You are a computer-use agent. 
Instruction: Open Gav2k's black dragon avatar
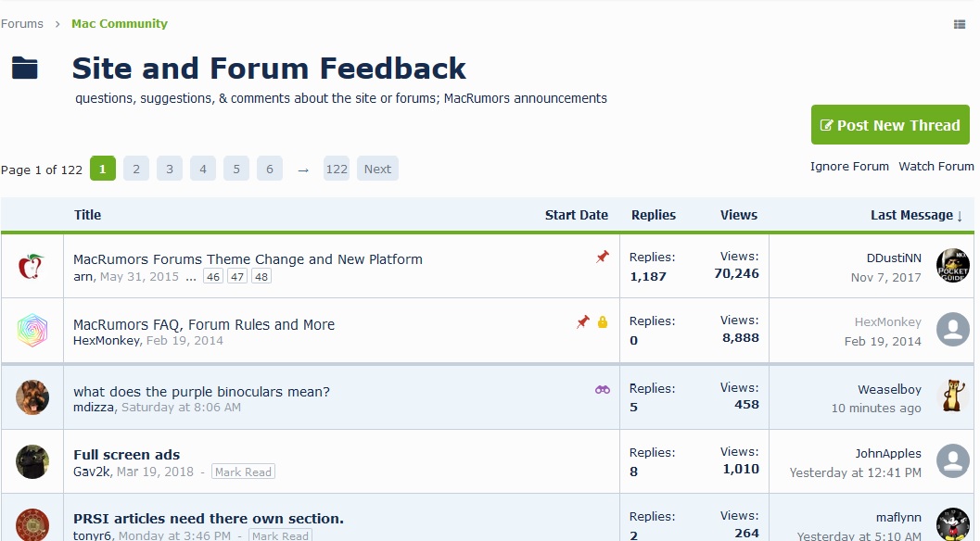tap(32, 461)
